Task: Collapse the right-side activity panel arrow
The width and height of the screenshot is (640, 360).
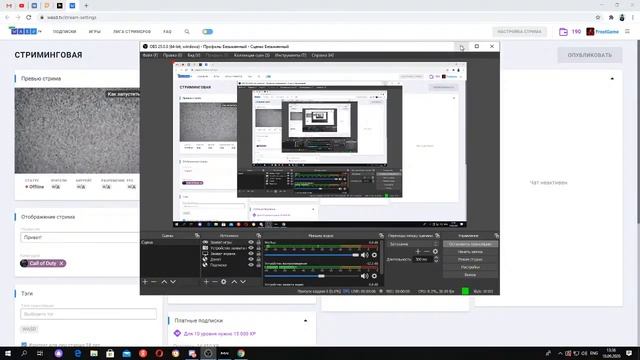Action: click(612, 78)
